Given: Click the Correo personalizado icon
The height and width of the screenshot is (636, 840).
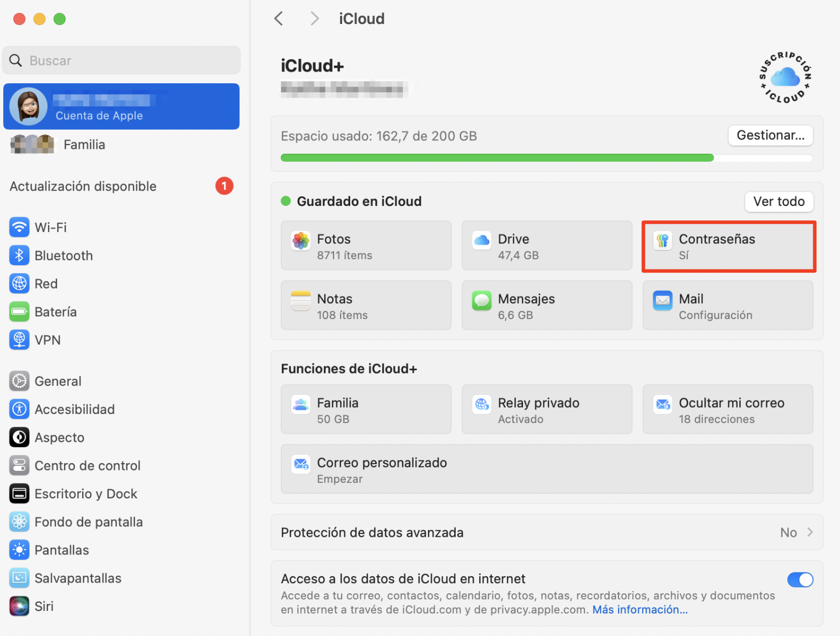Looking at the screenshot, I should click(301, 464).
